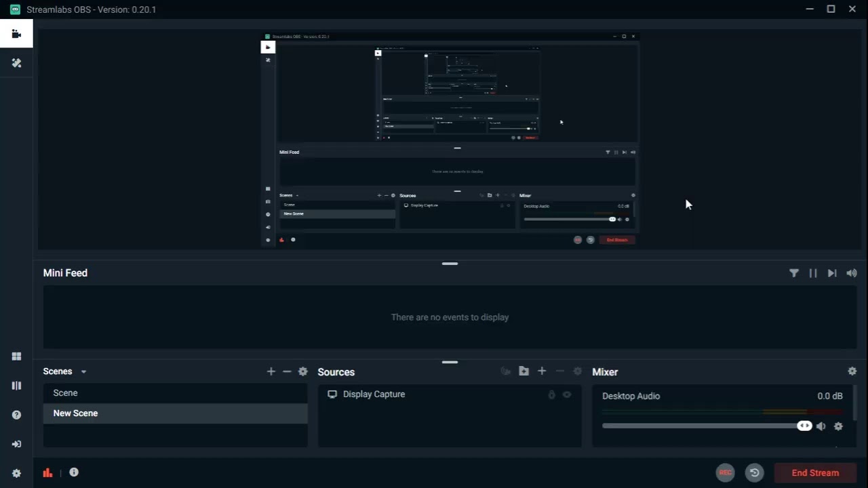Toggle the replay buffer button
Viewport: 868px width, 488px height.
point(754,473)
